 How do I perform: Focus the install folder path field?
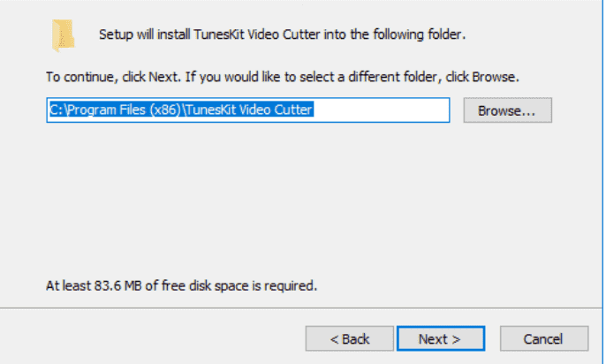pyautogui.click(x=248, y=110)
